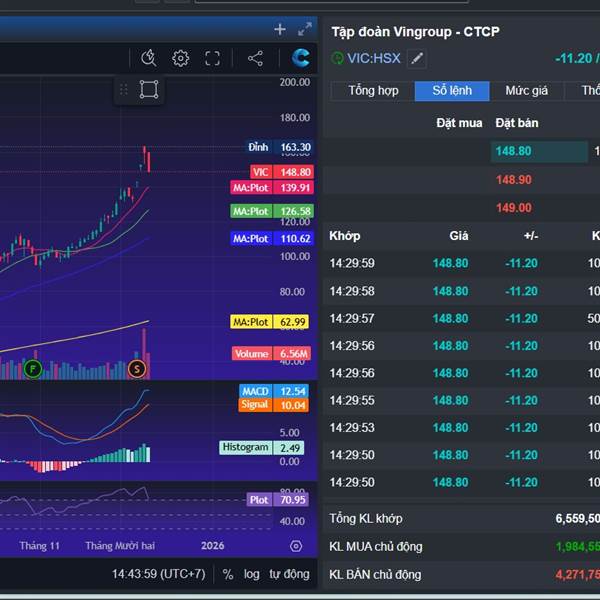Select the rectangle drawing tool
600x600 pixels.
(149, 90)
